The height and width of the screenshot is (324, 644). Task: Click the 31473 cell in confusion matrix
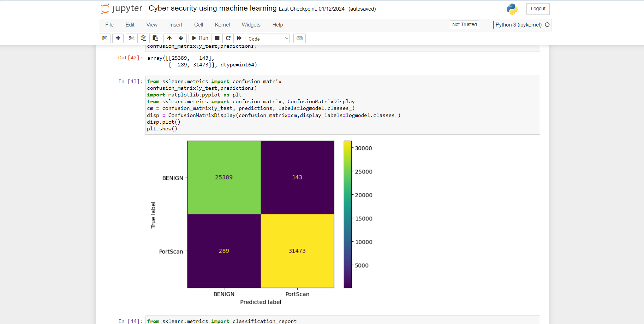[x=297, y=251]
